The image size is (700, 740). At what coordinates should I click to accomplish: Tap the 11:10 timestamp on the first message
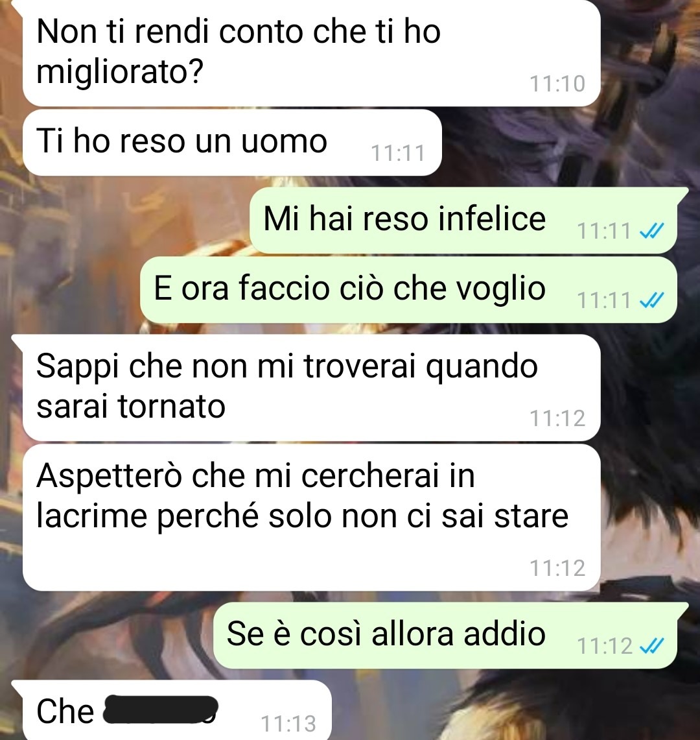[557, 84]
